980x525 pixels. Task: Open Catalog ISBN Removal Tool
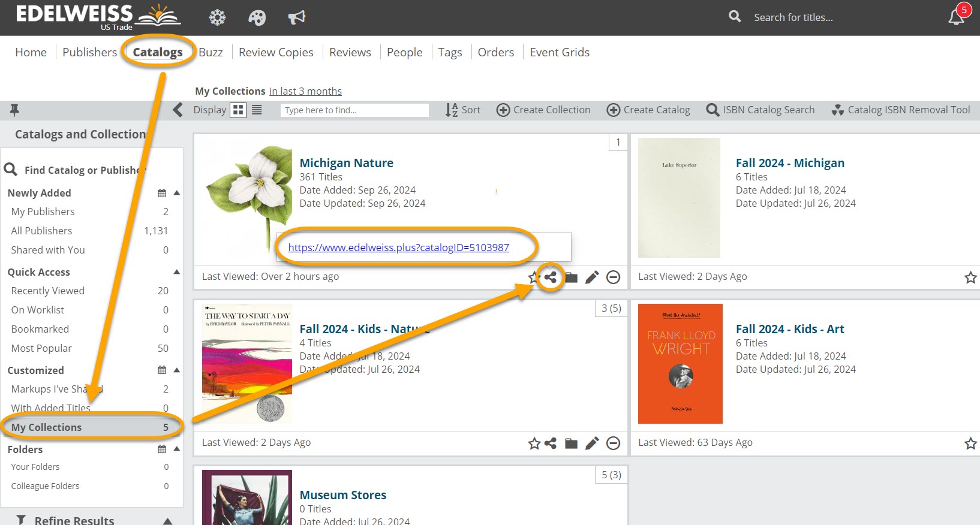point(901,110)
